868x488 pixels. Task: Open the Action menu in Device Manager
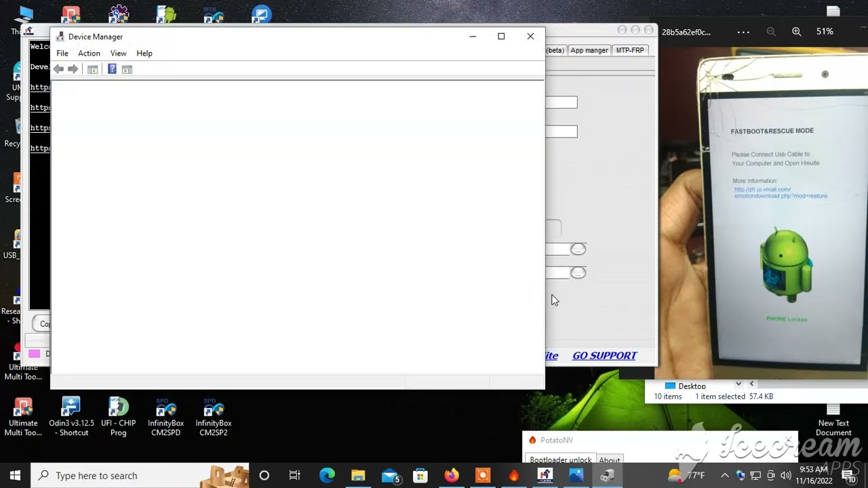click(89, 54)
